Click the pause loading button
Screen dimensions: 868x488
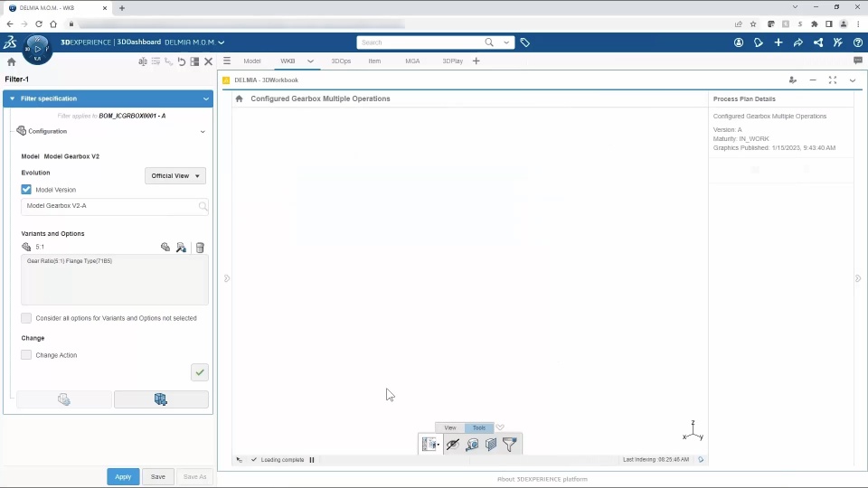point(312,460)
